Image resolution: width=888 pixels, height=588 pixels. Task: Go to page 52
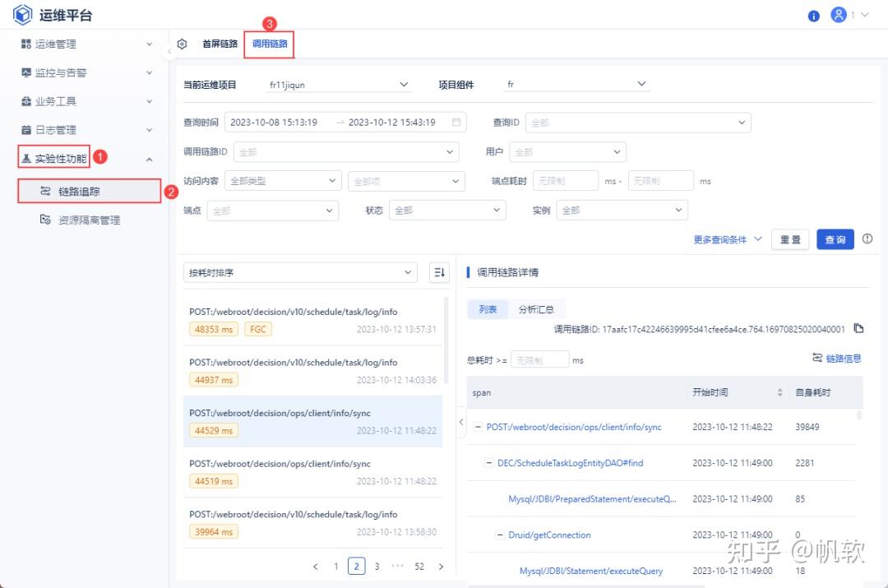tap(419, 566)
